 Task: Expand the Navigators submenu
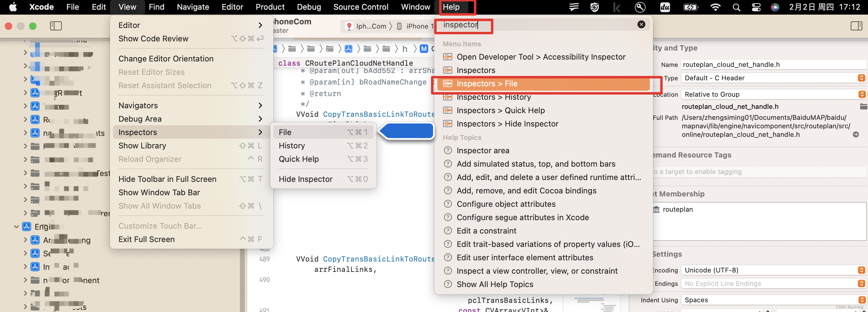(x=191, y=106)
